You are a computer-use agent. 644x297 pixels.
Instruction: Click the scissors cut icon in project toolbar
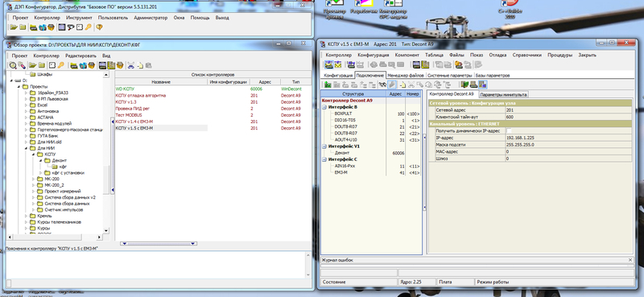coord(131,65)
